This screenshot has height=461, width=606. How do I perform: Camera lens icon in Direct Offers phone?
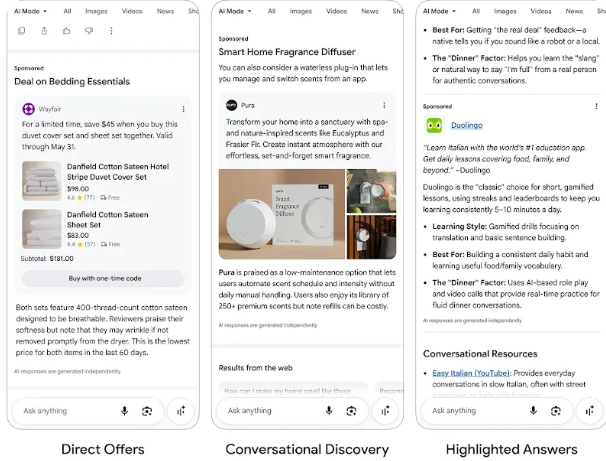pos(147,411)
